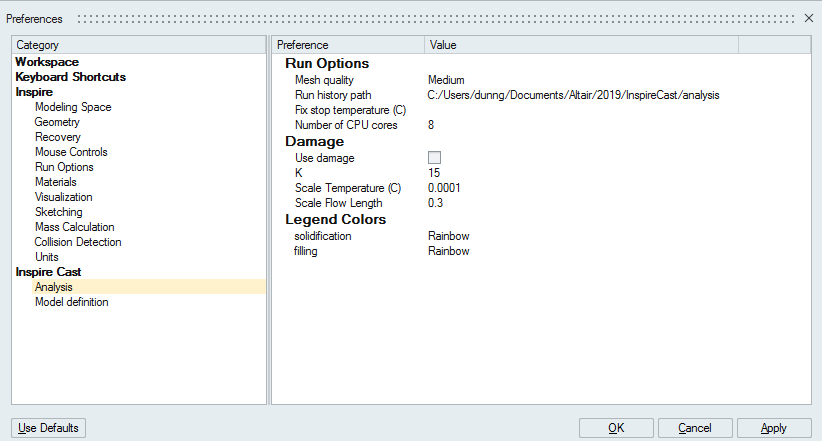Close the Preferences dialog
Screen dimensions: 822x441
coord(809,18)
